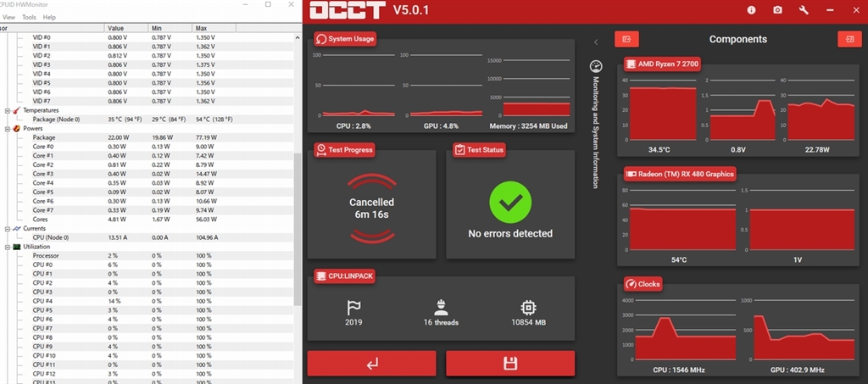868x384 pixels.
Task: Click the red save floppy disk button
Action: tap(510, 364)
